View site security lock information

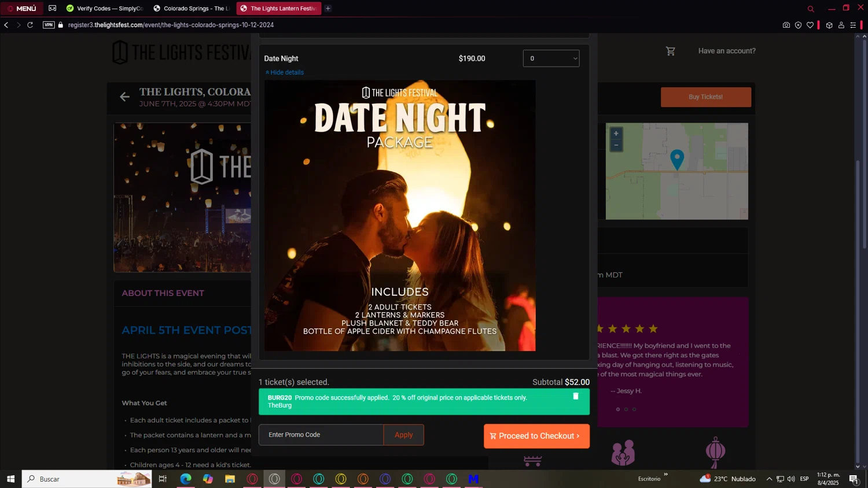pos(61,25)
